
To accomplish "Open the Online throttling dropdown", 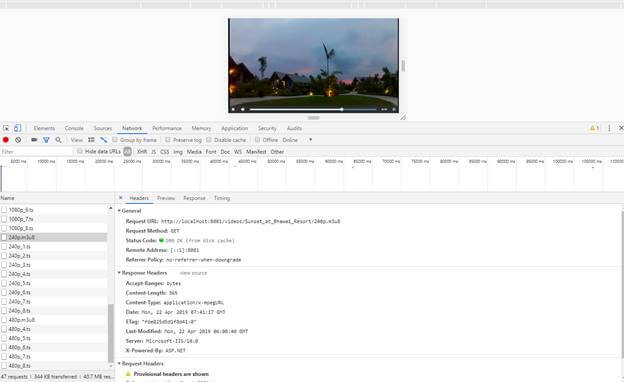I will (297, 140).
